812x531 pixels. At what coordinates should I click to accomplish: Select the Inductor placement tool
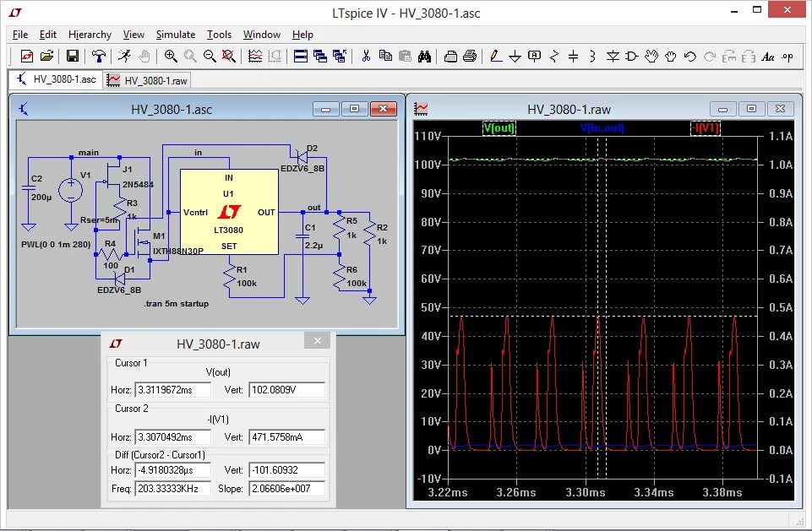pos(593,56)
